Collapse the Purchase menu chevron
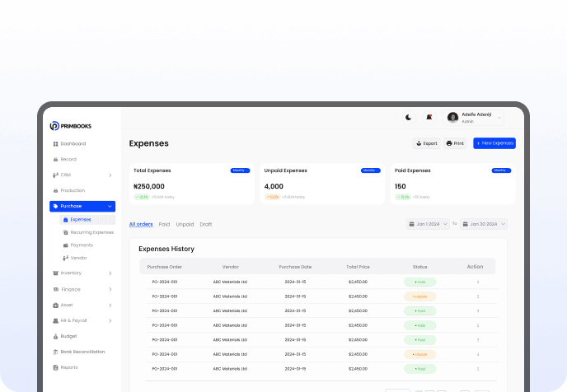The height and width of the screenshot is (392, 567). click(x=110, y=207)
